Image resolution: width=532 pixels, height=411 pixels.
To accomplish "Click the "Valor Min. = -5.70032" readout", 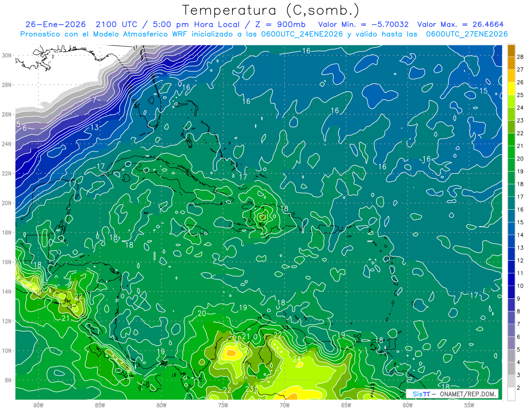I will [x=364, y=24].
